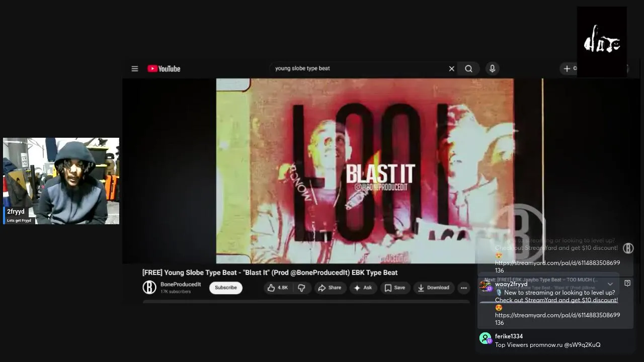This screenshot has width=644, height=362.
Task: Open the BoneProducedIt channel name link
Action: [181, 285]
